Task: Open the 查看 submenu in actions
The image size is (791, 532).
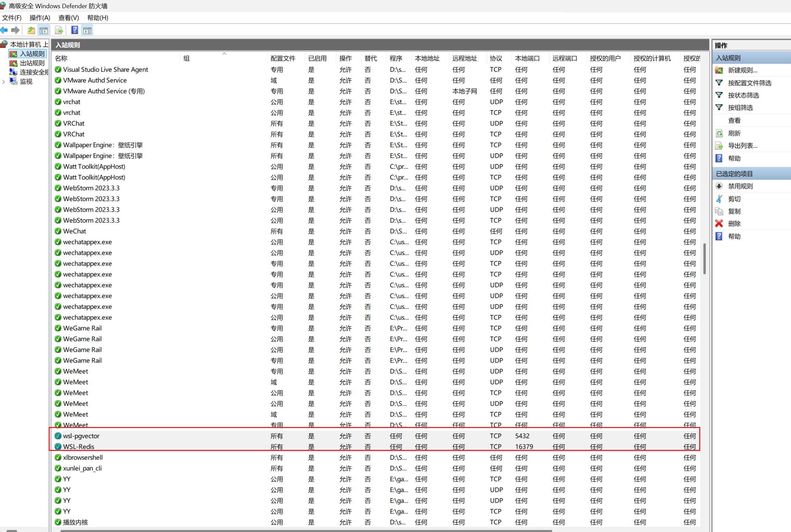Action: point(734,120)
